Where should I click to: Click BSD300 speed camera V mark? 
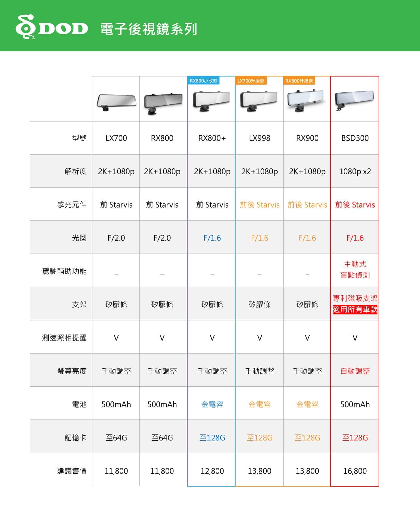click(x=355, y=338)
